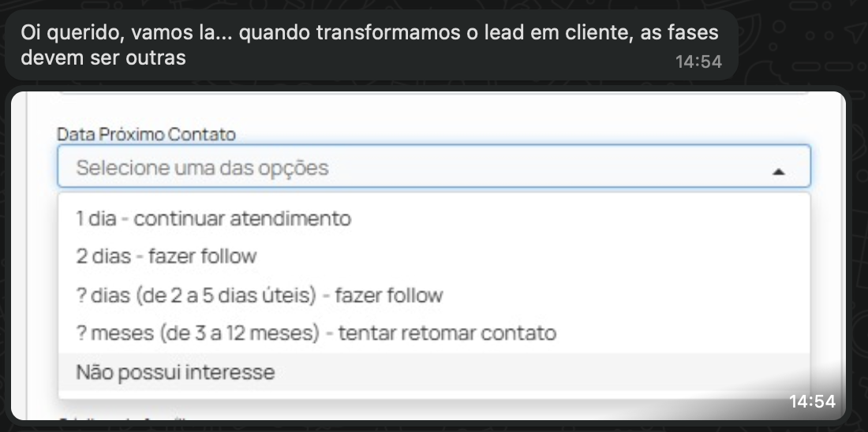Screen dimensions: 868x432
Task: Open the 'Selecione uma das opções' combo box
Action: (x=395, y=167)
